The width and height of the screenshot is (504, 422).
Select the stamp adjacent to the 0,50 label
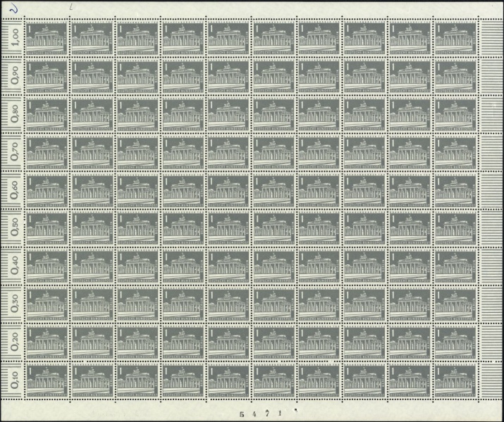click(47, 229)
